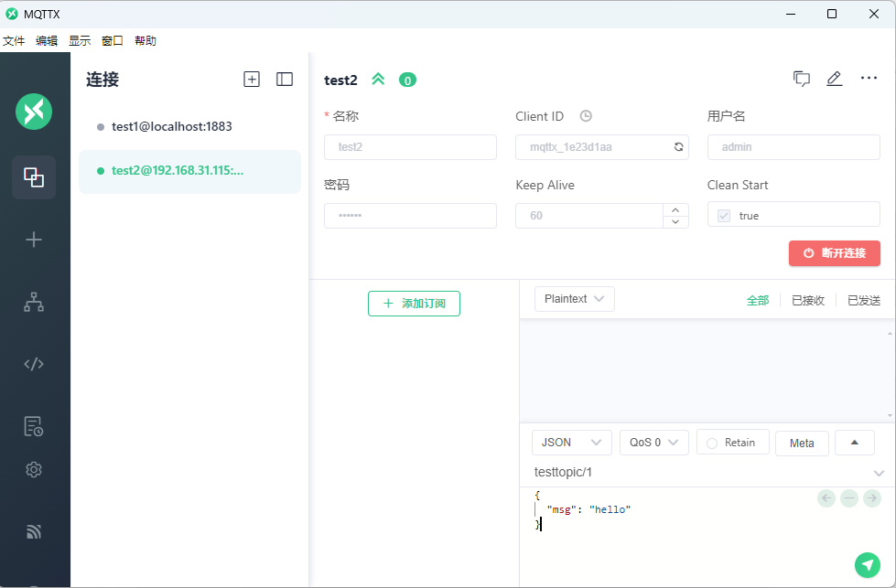Click the 添加订阅 add subscription button
Viewport: 896px width, 588px height.
pos(414,304)
